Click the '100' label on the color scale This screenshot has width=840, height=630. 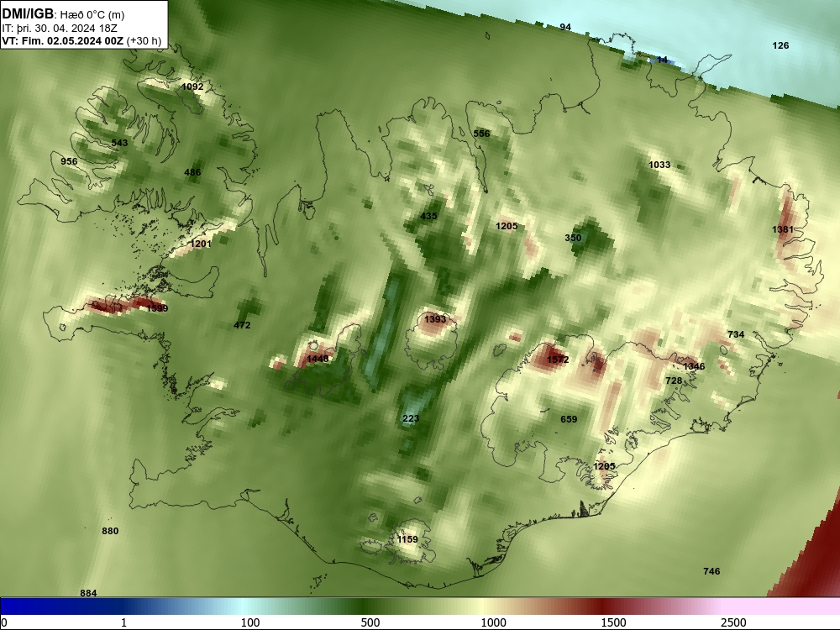pos(250,622)
